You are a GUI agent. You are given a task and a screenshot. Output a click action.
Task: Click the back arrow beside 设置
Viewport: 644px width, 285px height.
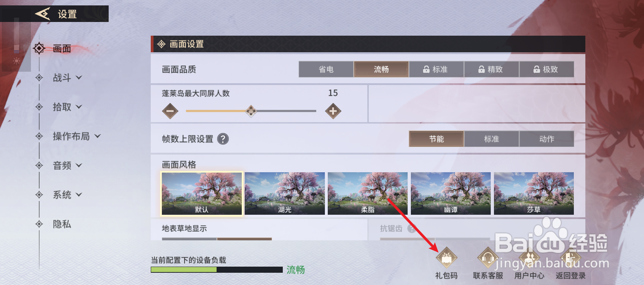(x=42, y=14)
